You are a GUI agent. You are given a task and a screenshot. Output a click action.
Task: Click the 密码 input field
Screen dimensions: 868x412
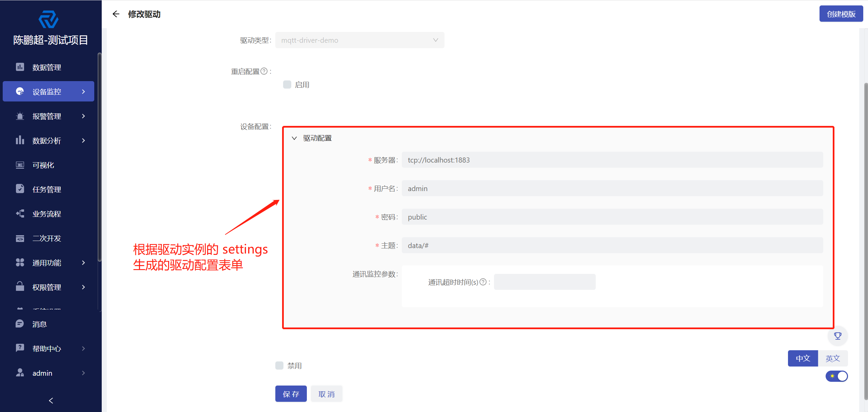pyautogui.click(x=612, y=217)
